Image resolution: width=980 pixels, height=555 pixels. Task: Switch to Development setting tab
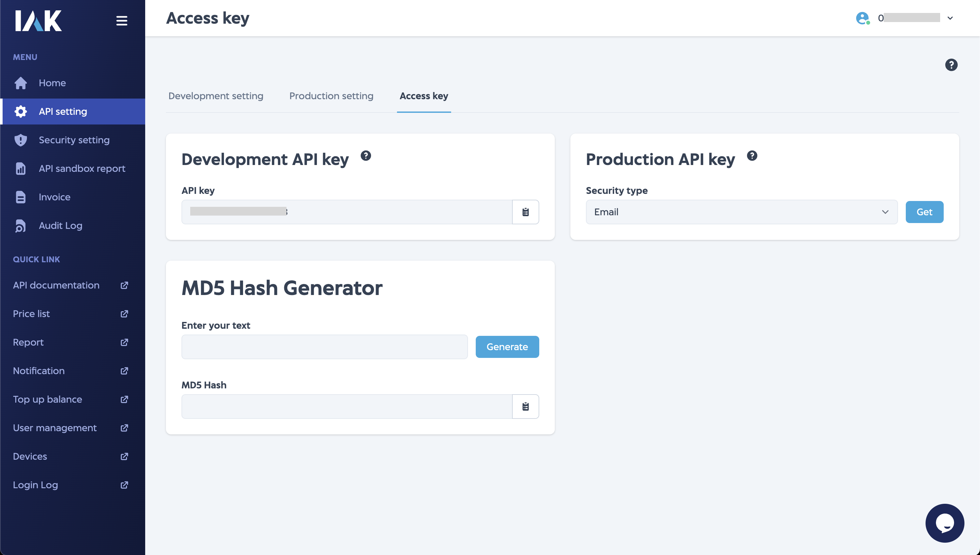tap(216, 96)
